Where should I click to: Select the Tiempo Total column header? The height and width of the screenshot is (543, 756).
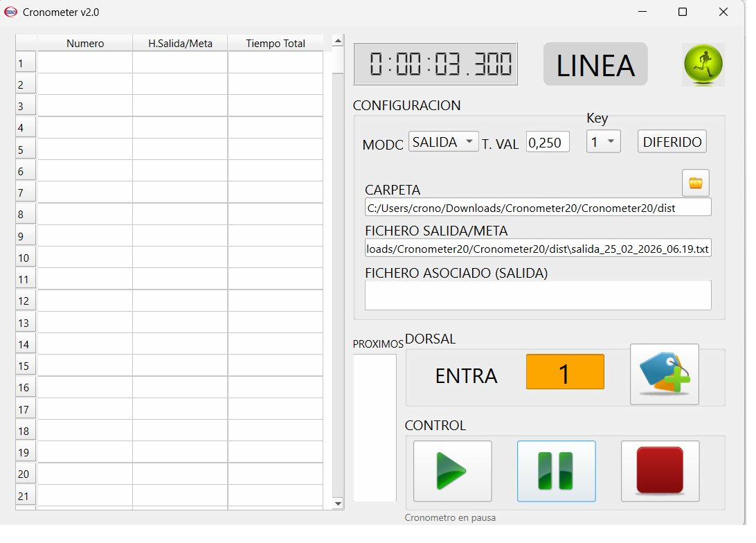tap(276, 44)
